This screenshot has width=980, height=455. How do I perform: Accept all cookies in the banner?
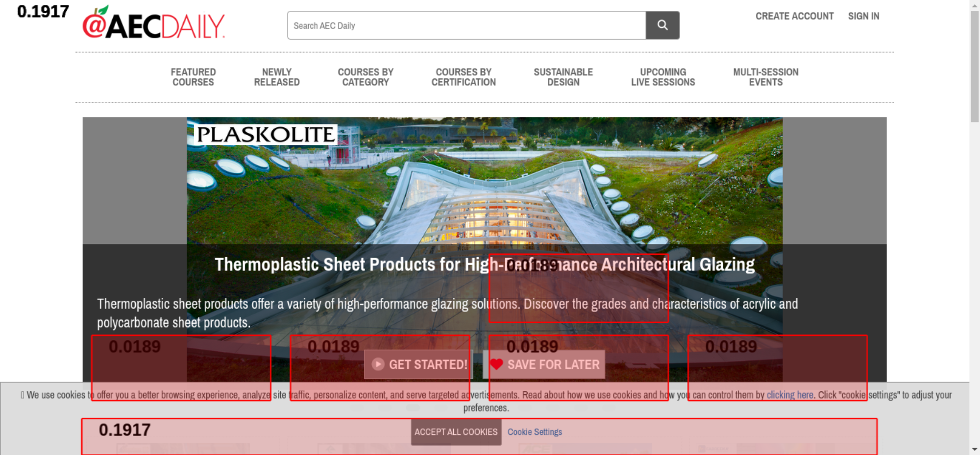coord(456,432)
